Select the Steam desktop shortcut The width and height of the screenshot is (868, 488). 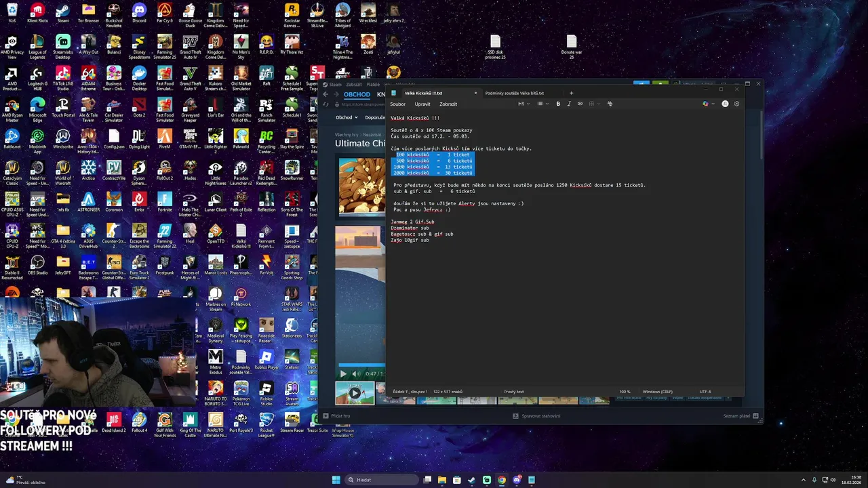click(63, 13)
